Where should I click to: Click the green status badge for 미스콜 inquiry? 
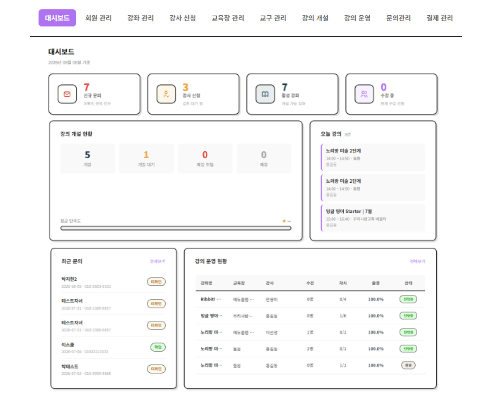coord(158,347)
